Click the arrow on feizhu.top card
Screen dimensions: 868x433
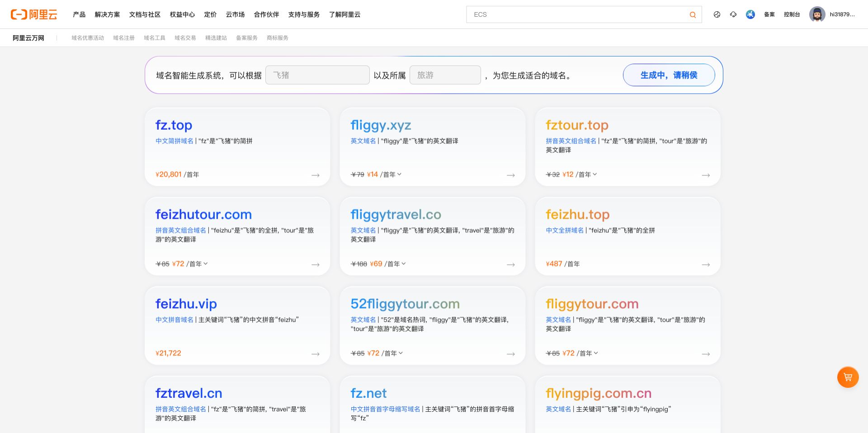click(706, 264)
